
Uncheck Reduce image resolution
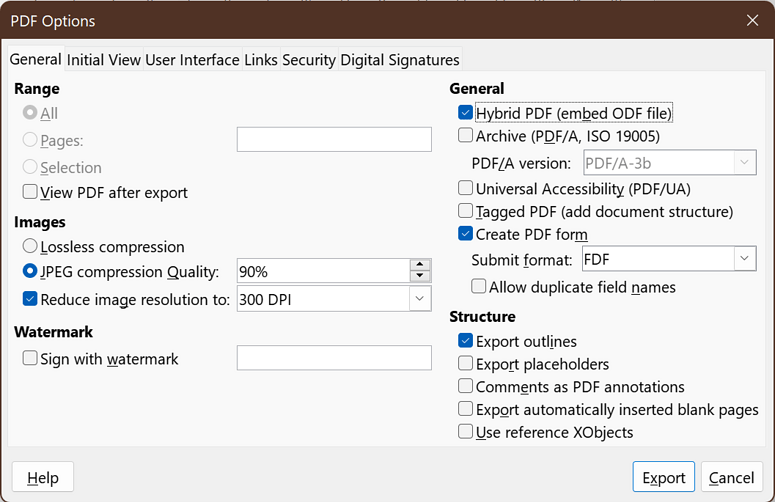pos(30,299)
